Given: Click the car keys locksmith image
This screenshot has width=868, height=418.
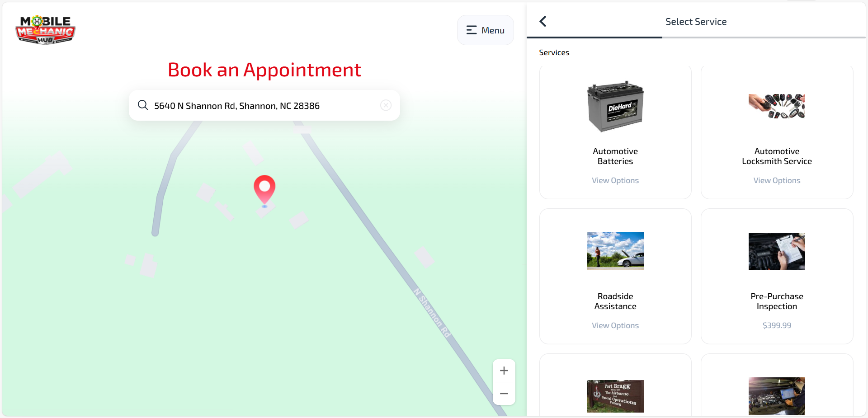Looking at the screenshot, I should pyautogui.click(x=776, y=106).
